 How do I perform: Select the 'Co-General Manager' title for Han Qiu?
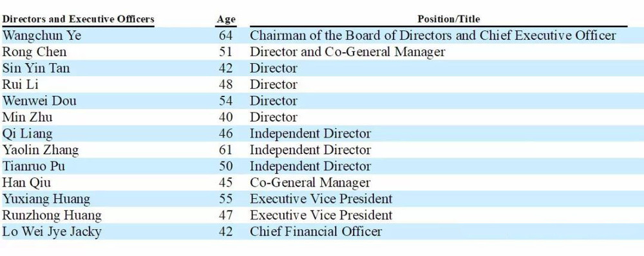tap(310, 183)
